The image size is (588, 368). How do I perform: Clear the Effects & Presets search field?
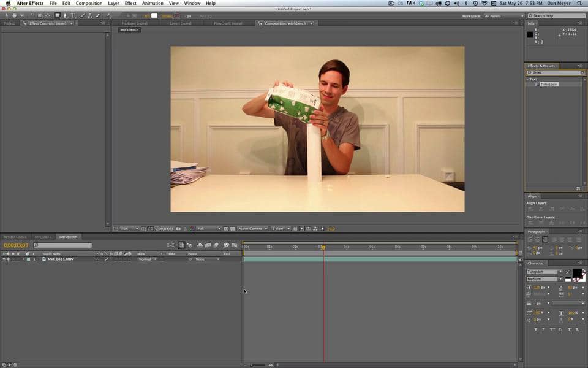(x=582, y=72)
